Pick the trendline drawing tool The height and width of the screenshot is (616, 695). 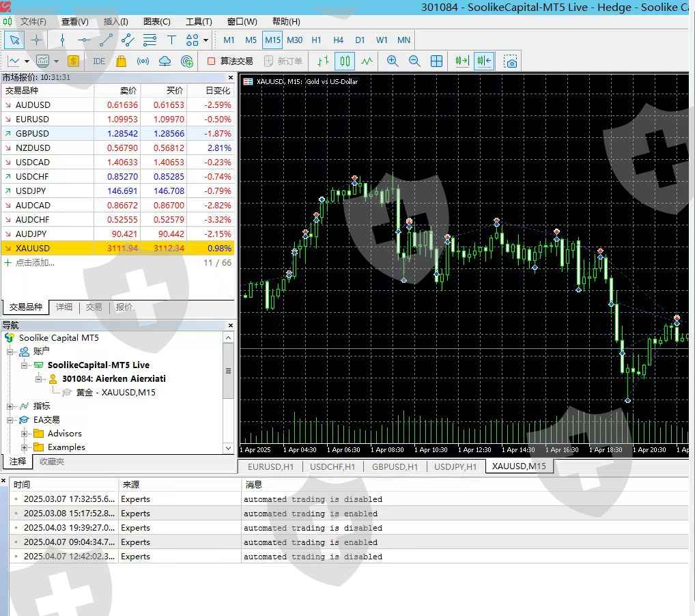coord(106,40)
